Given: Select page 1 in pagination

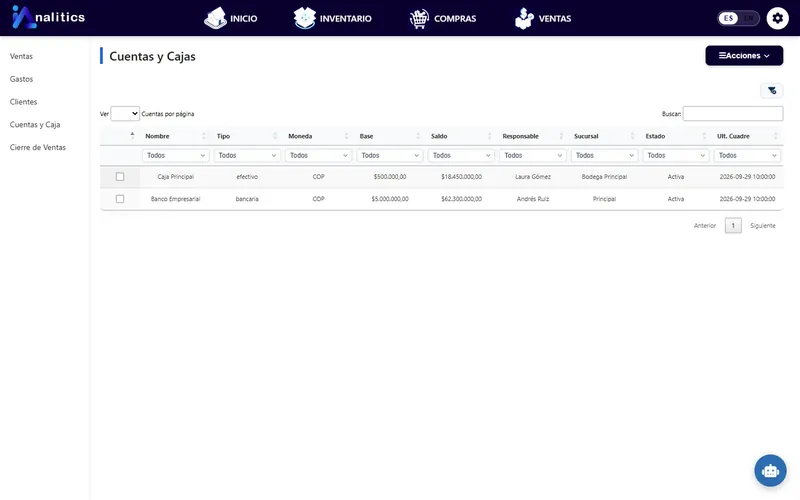Looking at the screenshot, I should [733, 226].
